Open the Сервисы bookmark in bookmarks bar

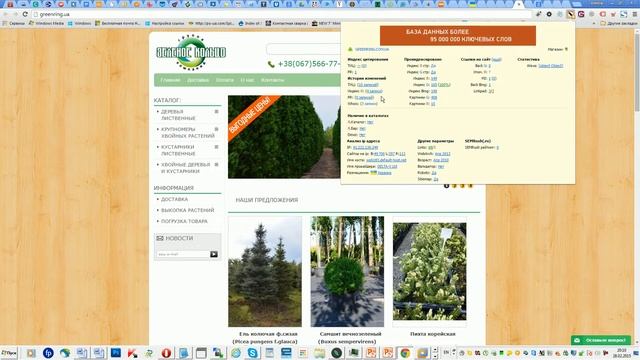pos(14,23)
